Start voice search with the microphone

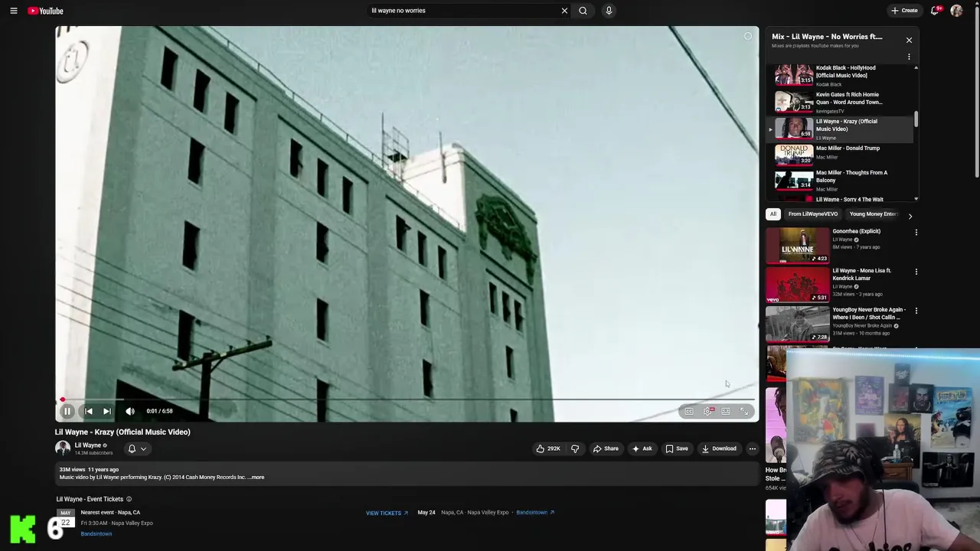point(609,11)
